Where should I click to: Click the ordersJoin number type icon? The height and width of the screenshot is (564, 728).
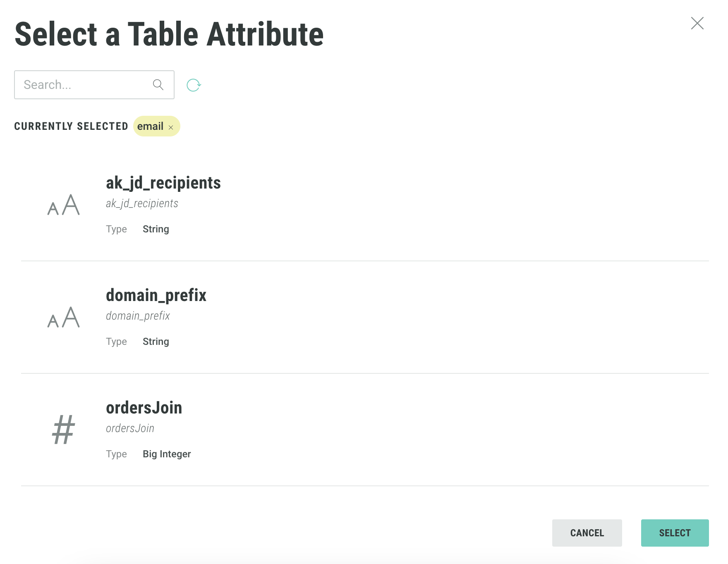63,430
